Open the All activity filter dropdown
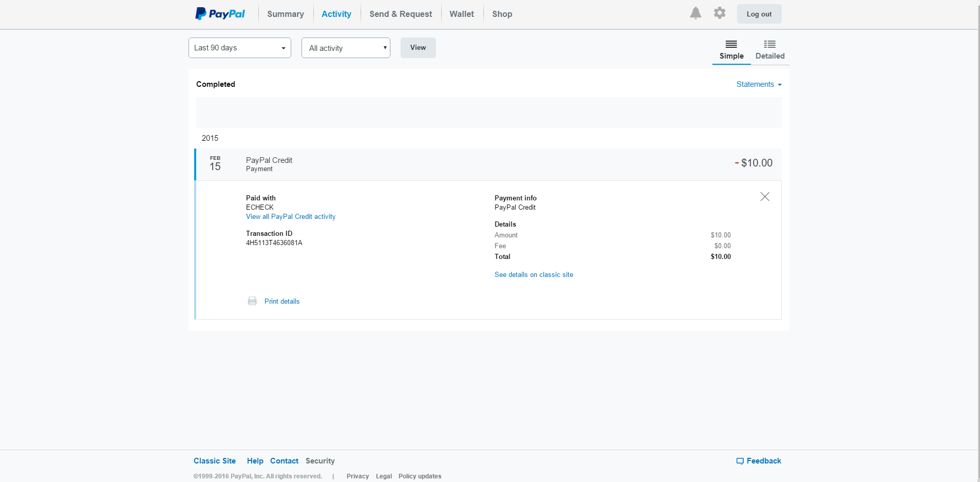 point(346,48)
